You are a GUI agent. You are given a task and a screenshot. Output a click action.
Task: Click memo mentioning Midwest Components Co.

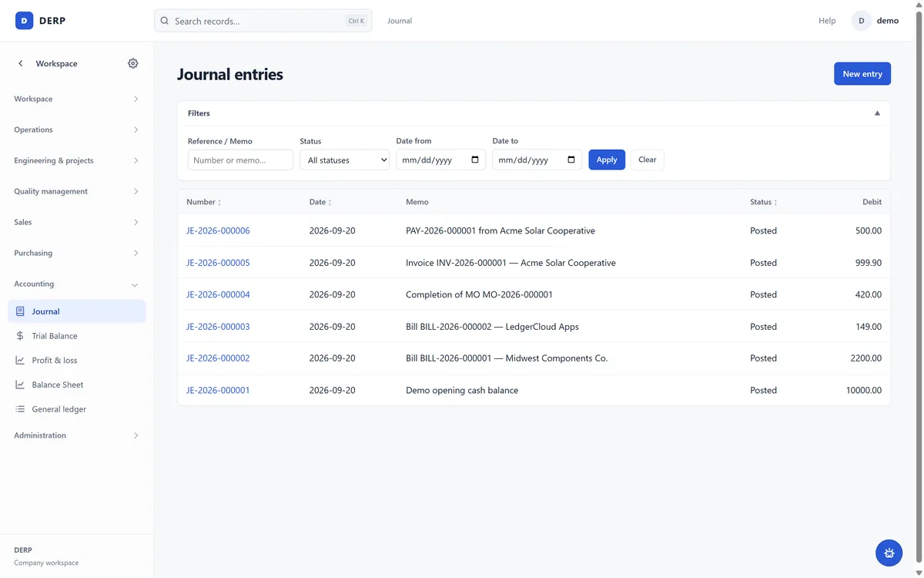point(507,358)
